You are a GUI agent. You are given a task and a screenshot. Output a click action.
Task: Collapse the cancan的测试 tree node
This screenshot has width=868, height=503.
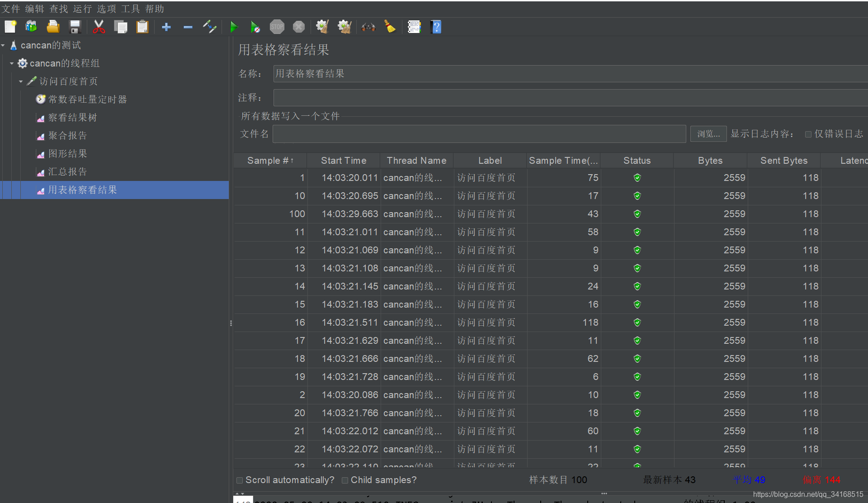coord(3,45)
